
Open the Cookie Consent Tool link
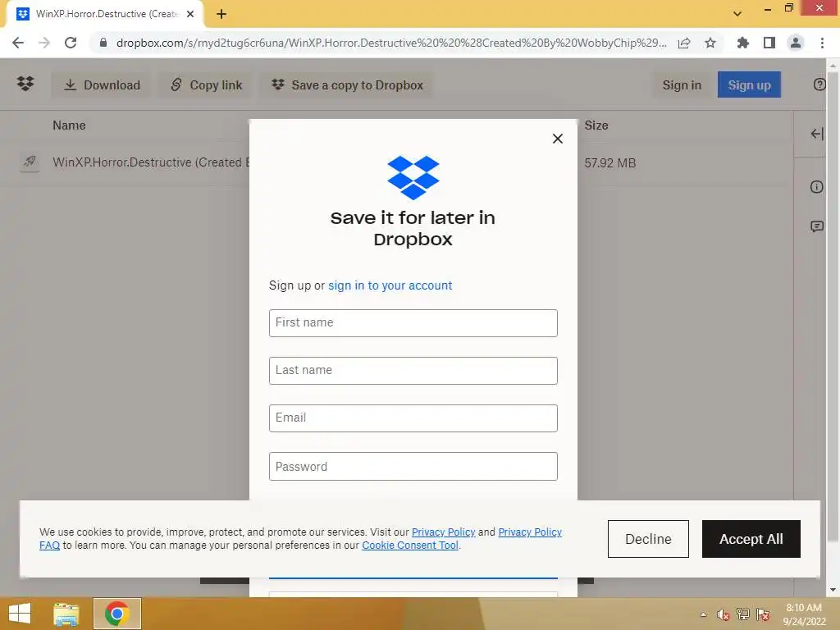point(410,546)
